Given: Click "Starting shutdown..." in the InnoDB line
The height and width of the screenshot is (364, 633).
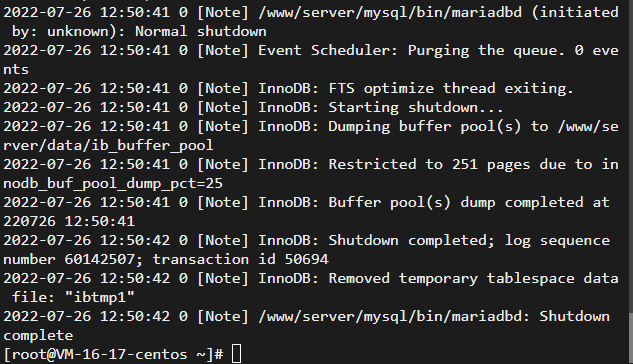Looking at the screenshot, I should pos(416,107).
